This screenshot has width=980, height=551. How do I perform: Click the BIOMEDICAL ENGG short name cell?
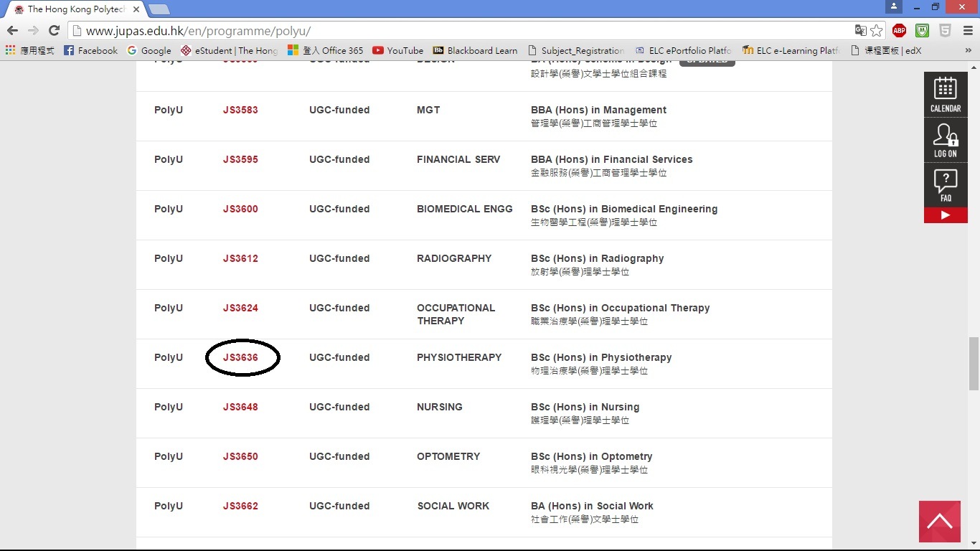[x=465, y=209]
